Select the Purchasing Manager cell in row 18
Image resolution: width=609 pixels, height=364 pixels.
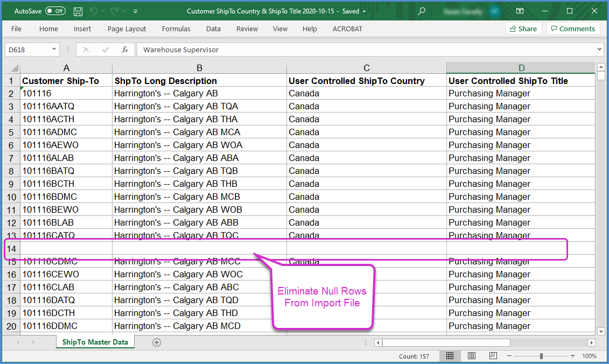pos(521,300)
